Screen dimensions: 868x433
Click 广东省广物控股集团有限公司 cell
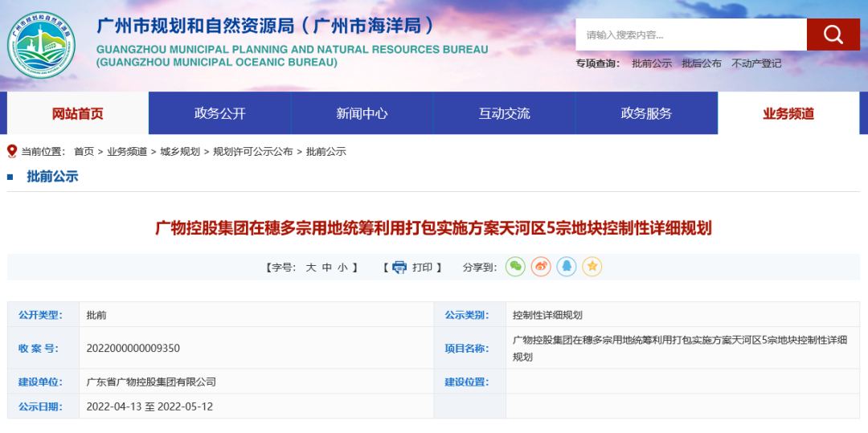pos(151,382)
